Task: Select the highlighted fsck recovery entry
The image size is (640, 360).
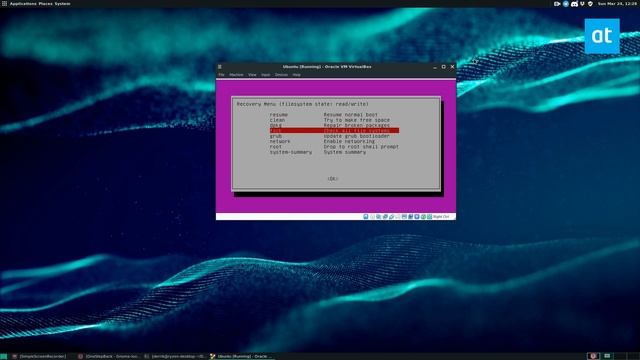Action: [334, 131]
